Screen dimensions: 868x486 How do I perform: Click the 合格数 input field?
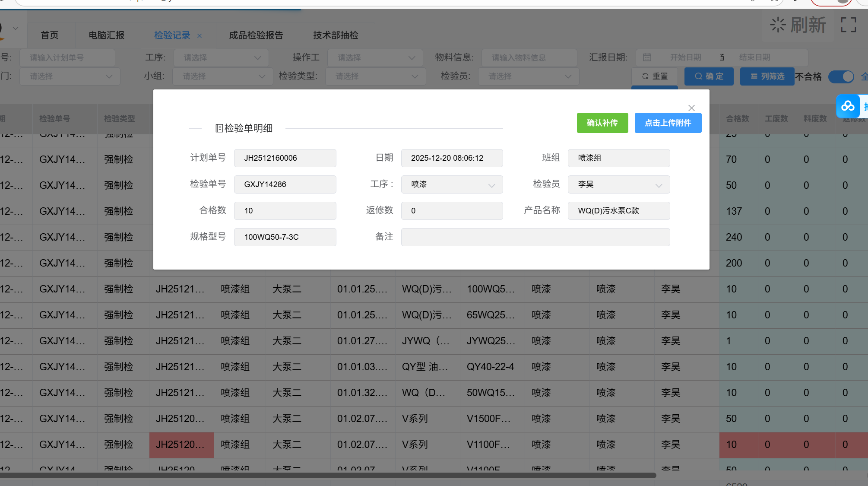pyautogui.click(x=285, y=211)
